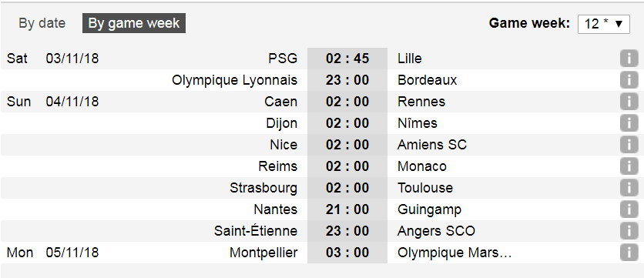Click the PSG team name
The image size is (644, 278).
[x=283, y=59]
